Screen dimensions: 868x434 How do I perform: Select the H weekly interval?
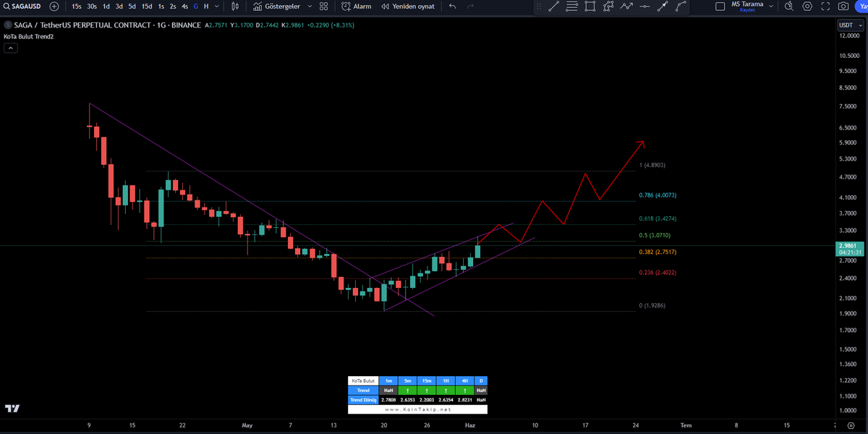click(207, 6)
